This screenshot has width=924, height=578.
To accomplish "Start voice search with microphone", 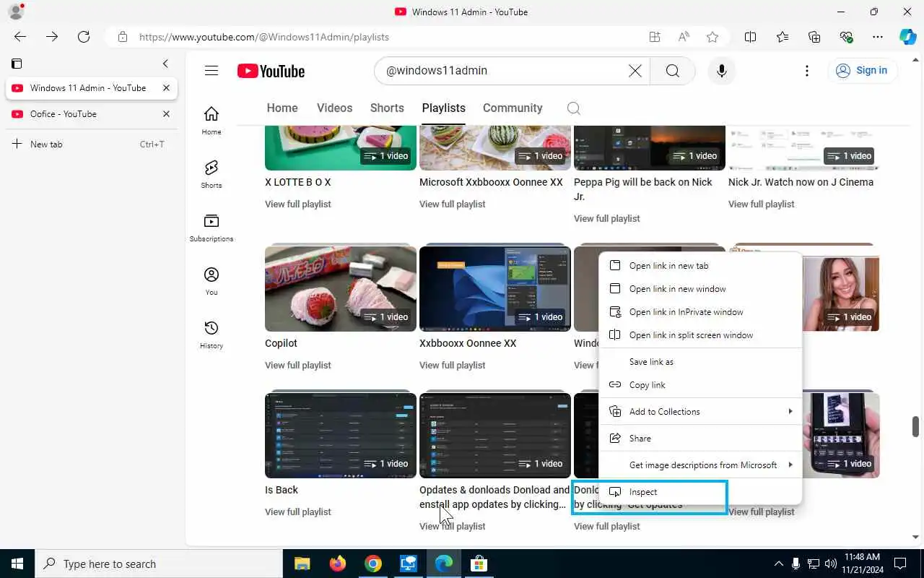I will 721,71.
